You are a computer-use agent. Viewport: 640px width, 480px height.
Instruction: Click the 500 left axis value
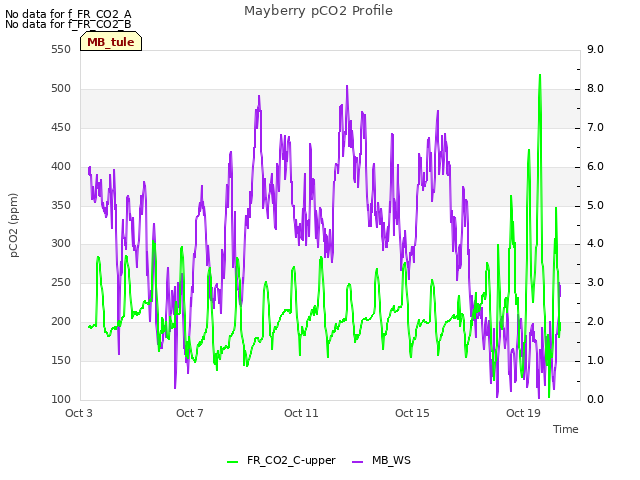coord(61,89)
